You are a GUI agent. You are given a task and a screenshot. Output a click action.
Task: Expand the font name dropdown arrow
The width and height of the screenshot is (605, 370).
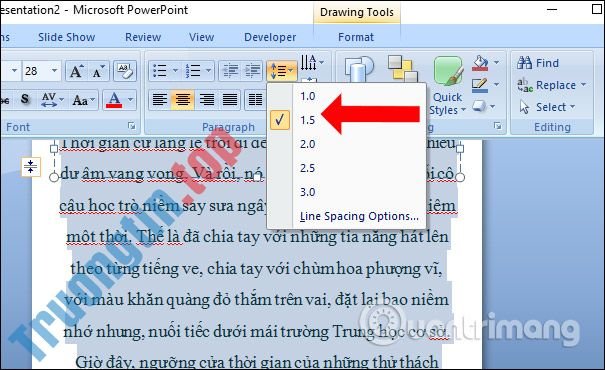[14, 71]
